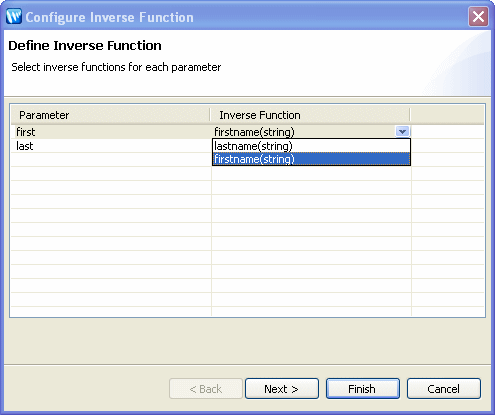Choose highlighted firstname(string) list option
This screenshot has width=495, height=415.
311,159
